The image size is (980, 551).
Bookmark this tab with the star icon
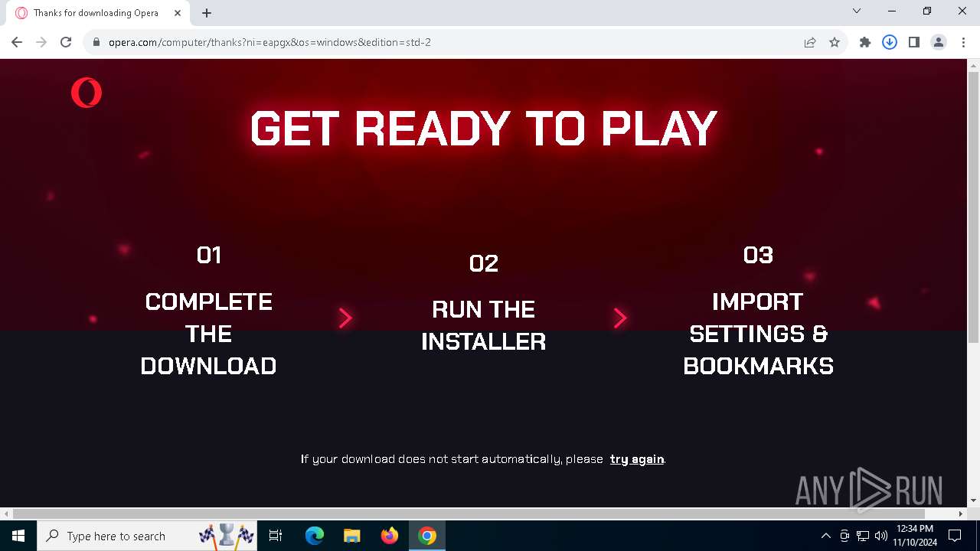pyautogui.click(x=835, y=42)
